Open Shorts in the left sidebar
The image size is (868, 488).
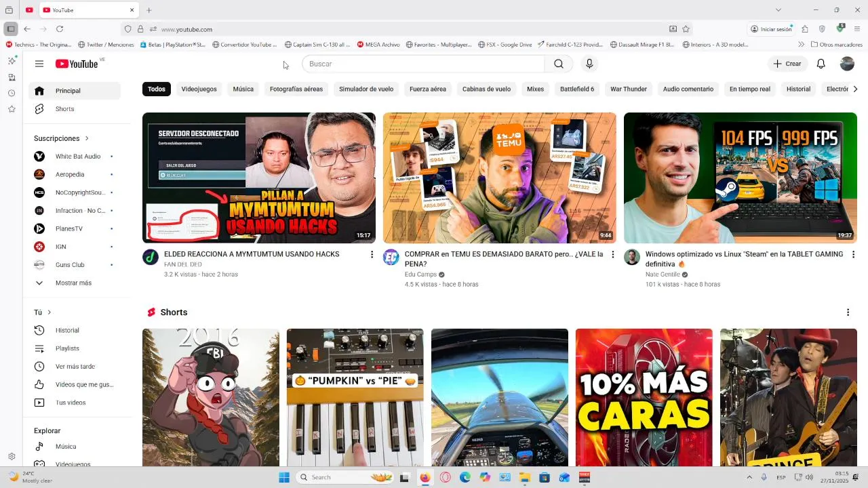tap(75, 109)
